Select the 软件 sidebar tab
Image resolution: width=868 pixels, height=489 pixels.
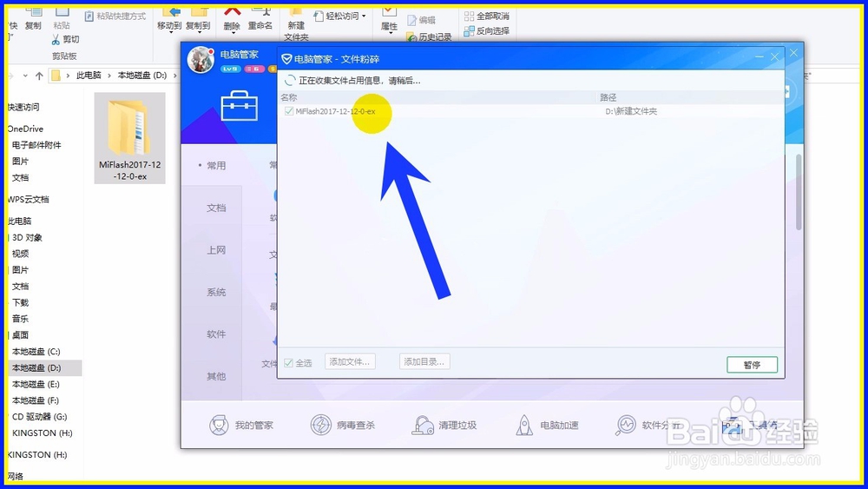pyautogui.click(x=216, y=334)
